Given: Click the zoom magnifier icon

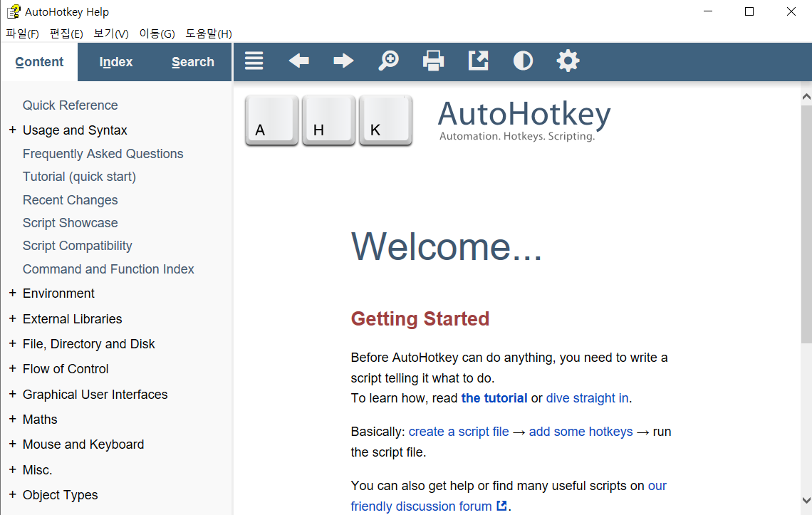Looking at the screenshot, I should [x=388, y=61].
